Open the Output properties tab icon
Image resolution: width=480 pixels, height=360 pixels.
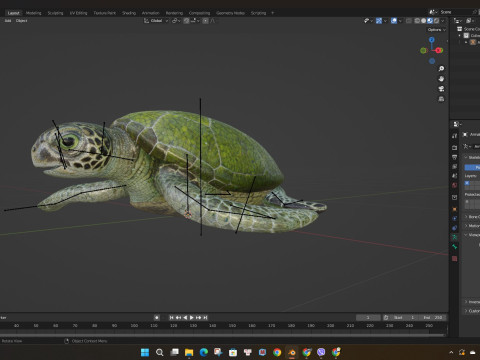[454, 157]
